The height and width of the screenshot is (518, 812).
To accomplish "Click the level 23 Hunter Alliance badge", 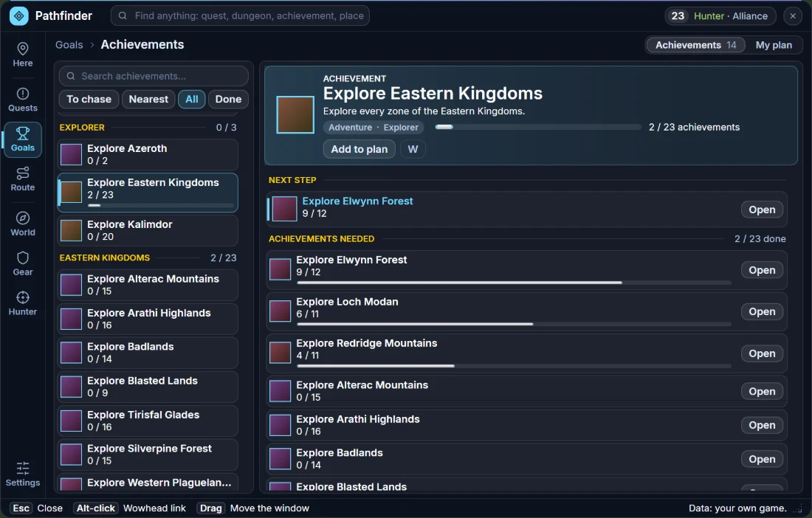I will (x=720, y=16).
